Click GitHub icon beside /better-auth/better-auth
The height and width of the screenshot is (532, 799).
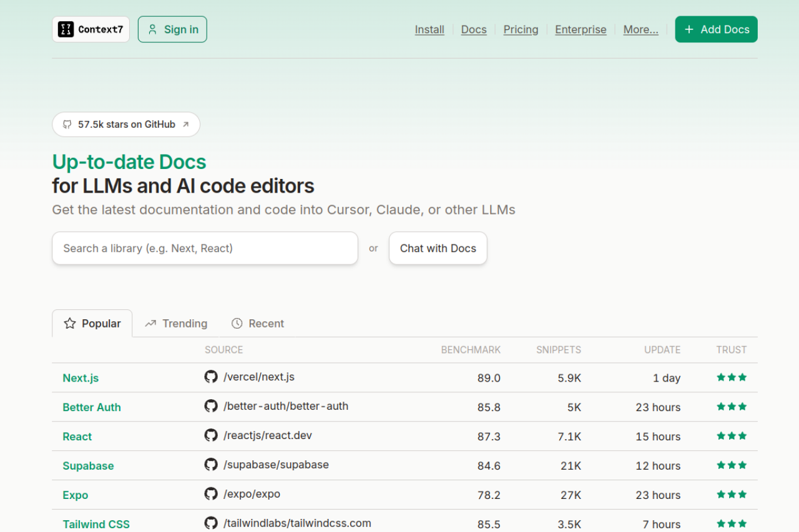[211, 406]
